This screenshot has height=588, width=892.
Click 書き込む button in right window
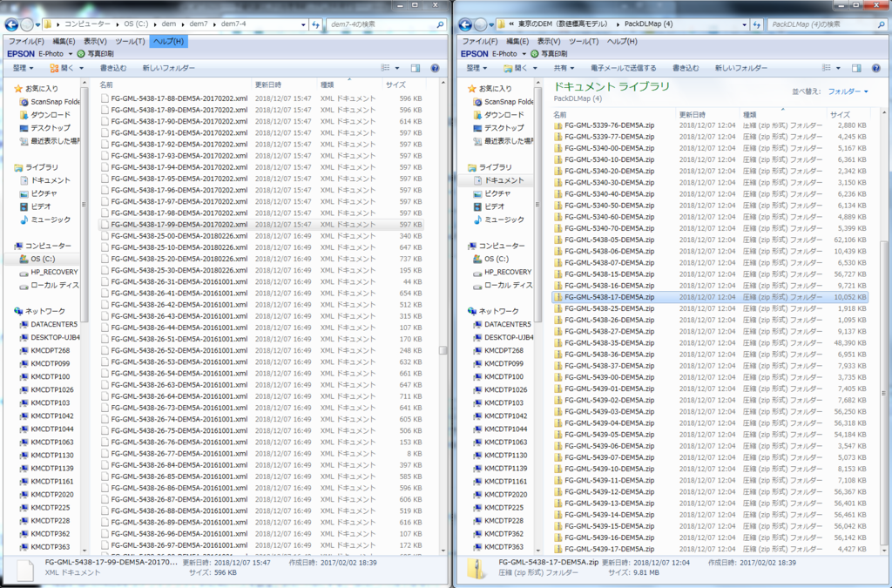[x=686, y=68]
